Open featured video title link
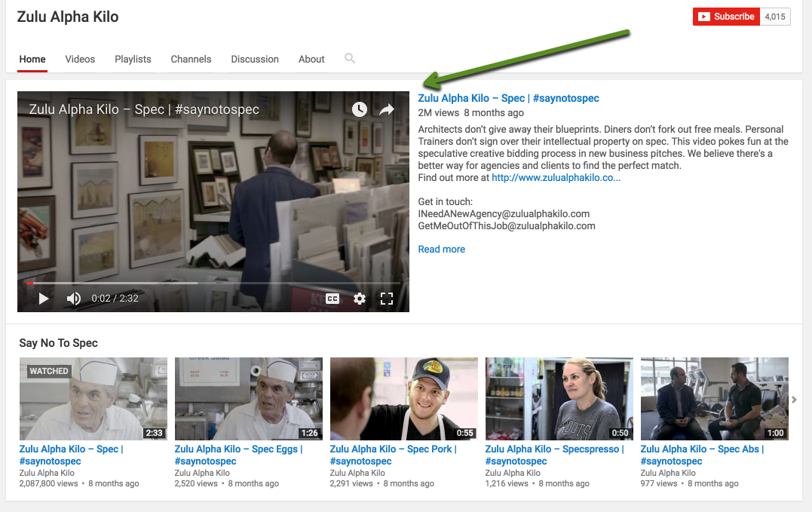Viewport: 812px width, 512px height. pyautogui.click(x=508, y=98)
